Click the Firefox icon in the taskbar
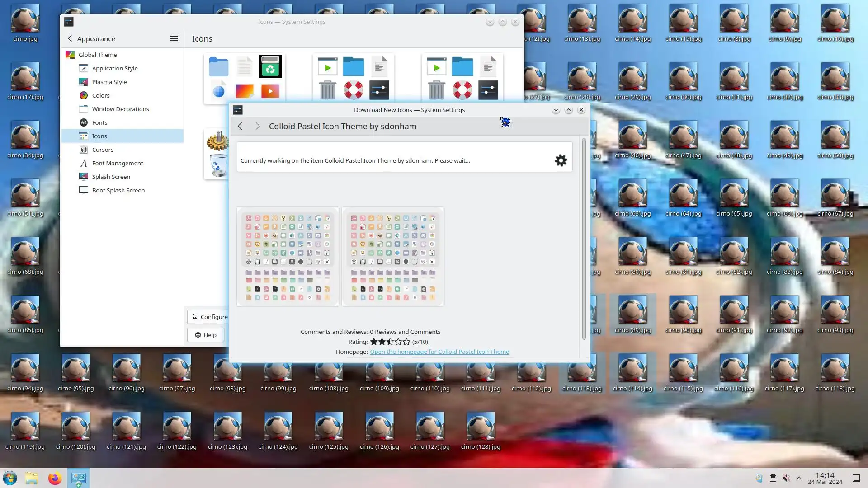This screenshot has height=488, width=868. coord(55,478)
